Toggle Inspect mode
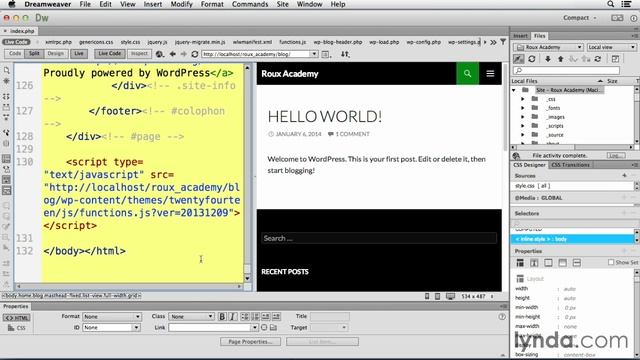This screenshot has height=360, width=640. click(x=139, y=53)
